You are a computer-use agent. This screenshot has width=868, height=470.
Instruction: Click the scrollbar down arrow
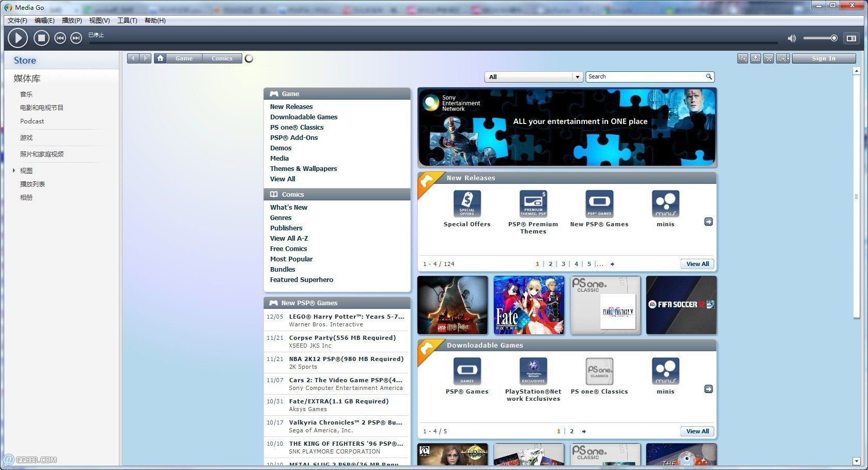pos(856,461)
